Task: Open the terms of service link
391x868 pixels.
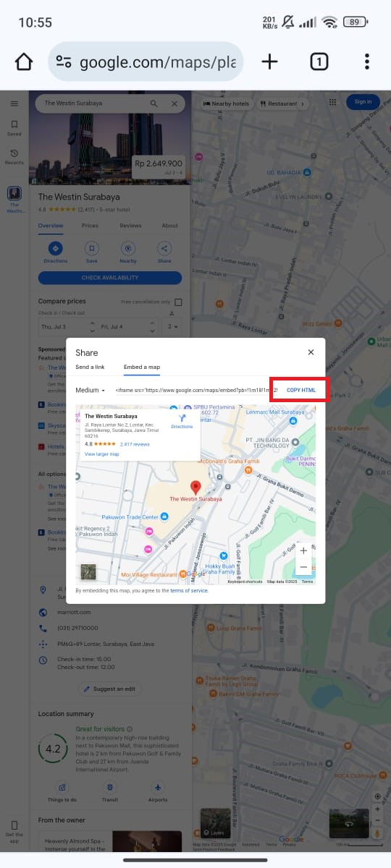Action: pos(189,591)
